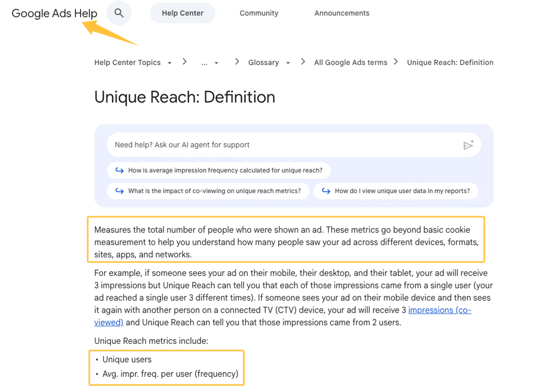Expand the Glossary breadcrumb dropdown arrow
Screen dimensions: 534x392
pos(288,63)
